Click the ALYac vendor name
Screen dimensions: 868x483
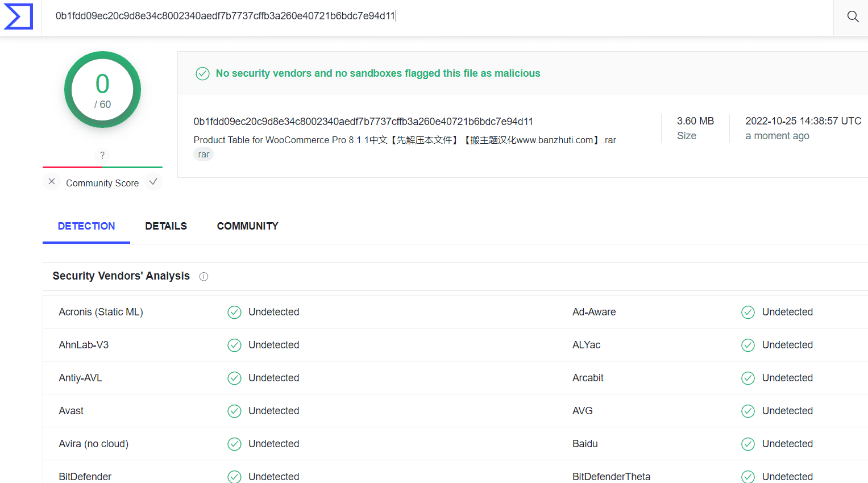(x=586, y=345)
